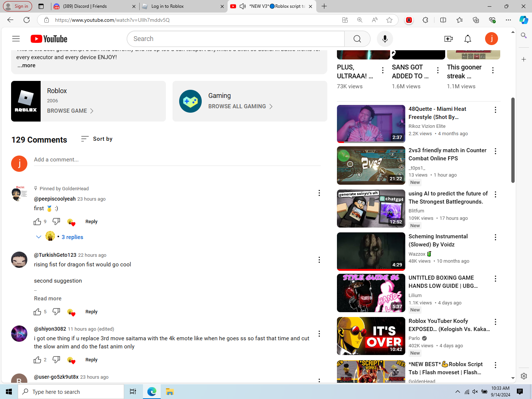Reply to the @peepiscoolyeah comment

click(x=91, y=222)
